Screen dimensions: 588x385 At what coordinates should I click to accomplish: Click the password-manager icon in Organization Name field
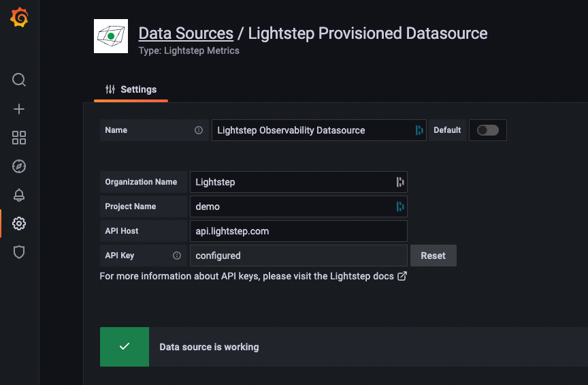click(x=400, y=182)
